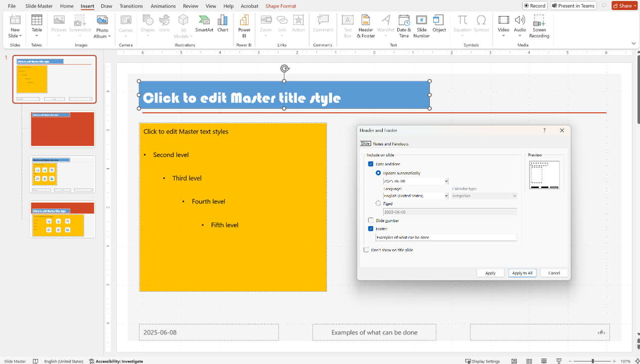
Task: Start a Screen Recording
Action: point(539,26)
